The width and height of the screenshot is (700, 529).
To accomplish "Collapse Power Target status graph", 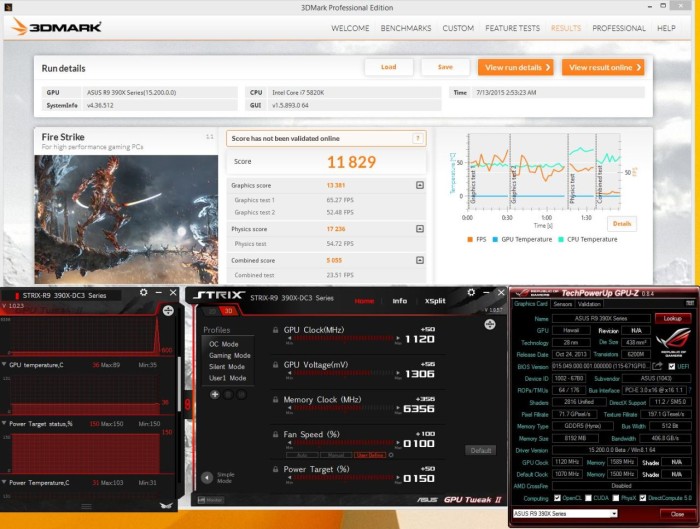I will click(4, 424).
